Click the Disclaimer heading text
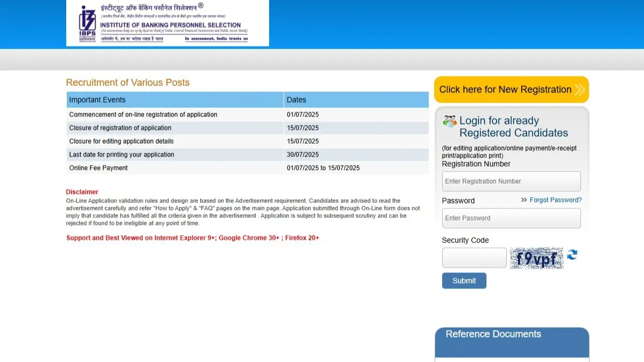 tap(82, 192)
